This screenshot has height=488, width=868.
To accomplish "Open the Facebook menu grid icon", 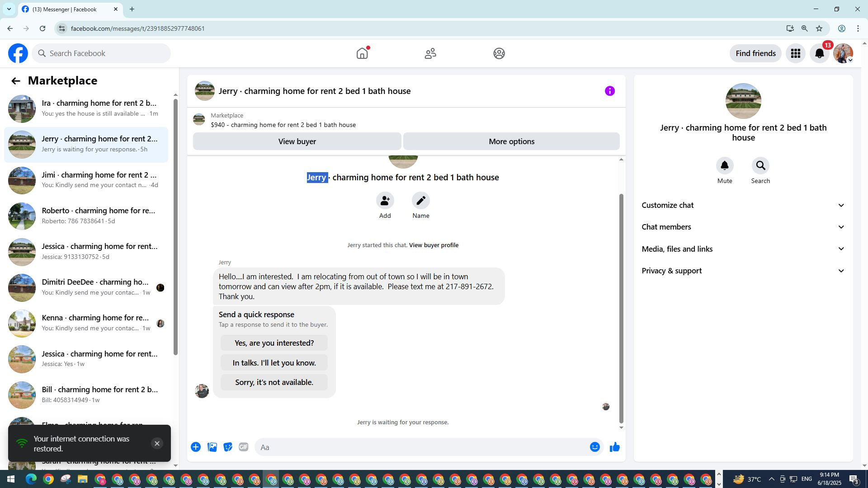I will click(796, 53).
